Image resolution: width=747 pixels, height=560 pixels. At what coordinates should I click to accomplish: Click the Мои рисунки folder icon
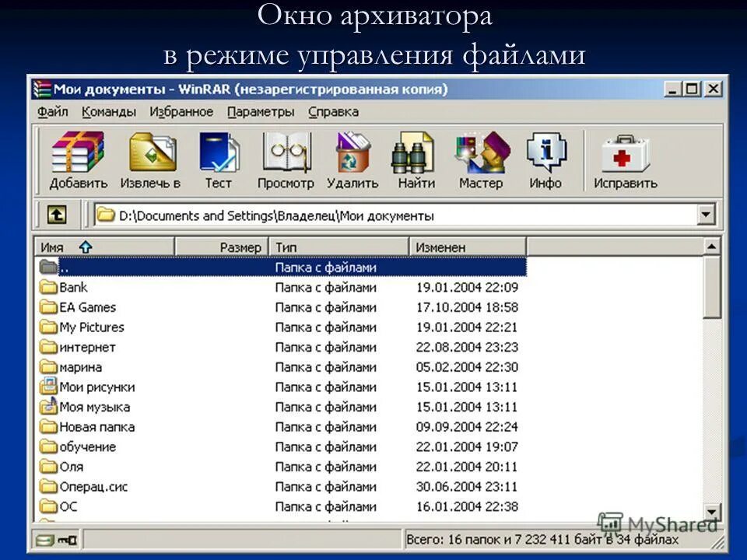[48, 387]
